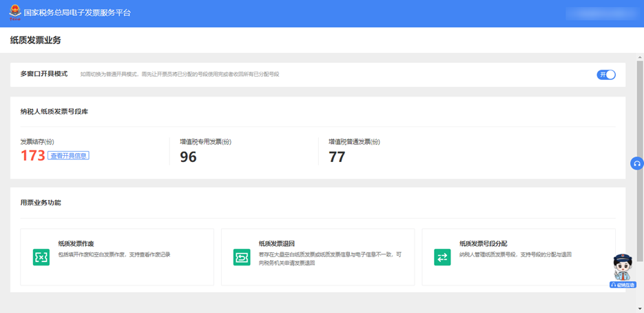Click the vertical scrollbar thumb
644x313 pixels.
point(640,161)
